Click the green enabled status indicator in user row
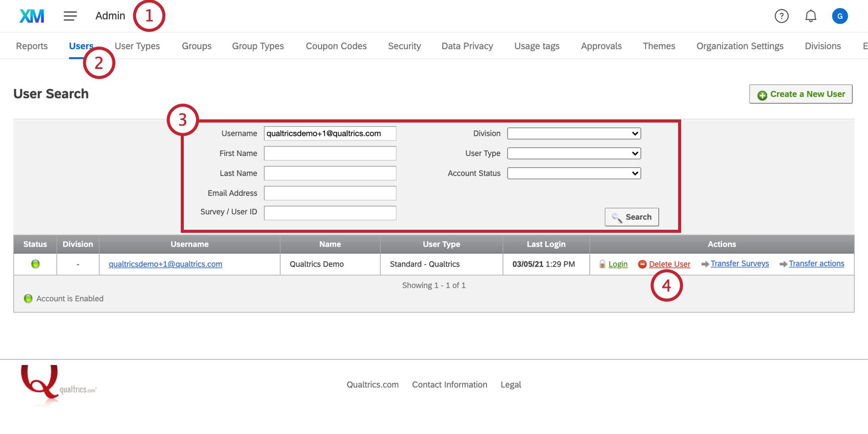 pyautogui.click(x=35, y=264)
